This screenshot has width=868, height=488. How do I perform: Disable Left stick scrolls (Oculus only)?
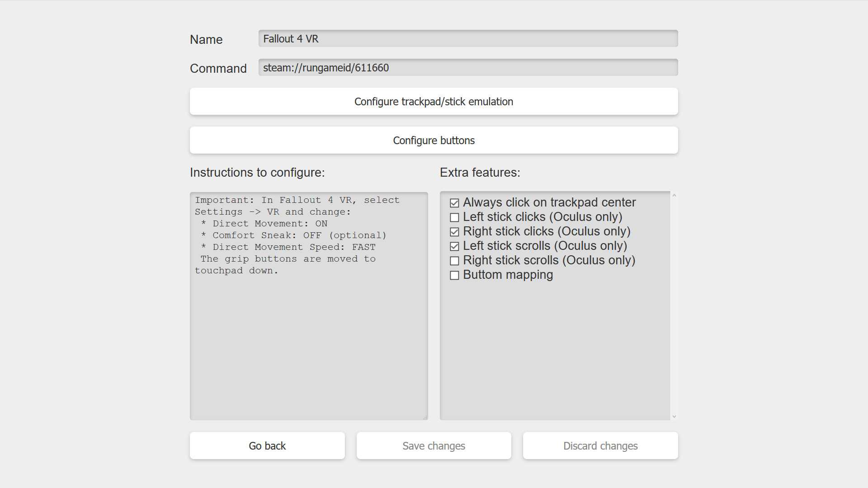454,246
